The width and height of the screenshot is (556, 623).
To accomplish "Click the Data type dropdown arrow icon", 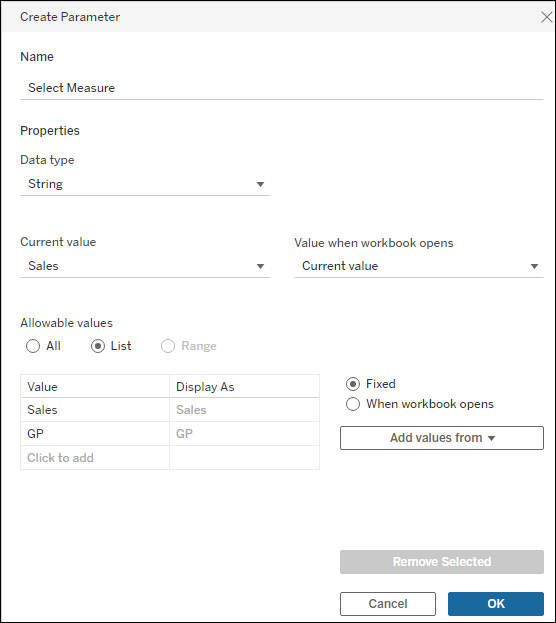I will click(x=260, y=184).
